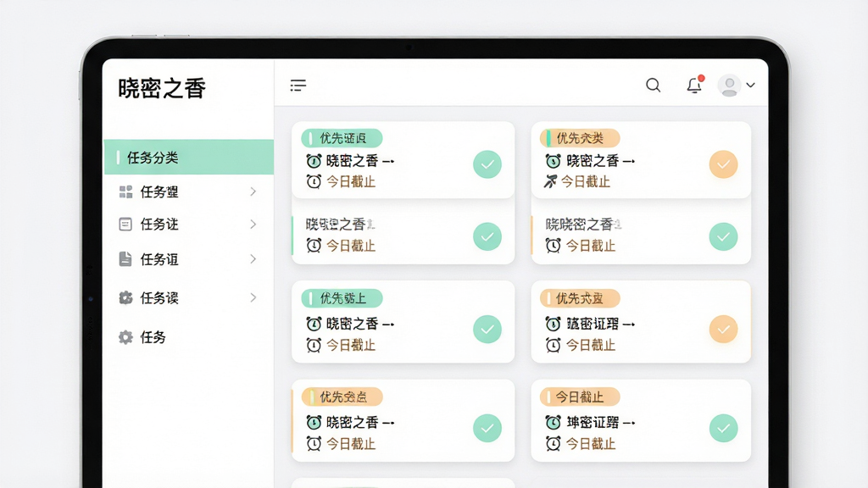Click 今日截止 text under the 臻密证 title
The width and height of the screenshot is (868, 488).
(591, 346)
